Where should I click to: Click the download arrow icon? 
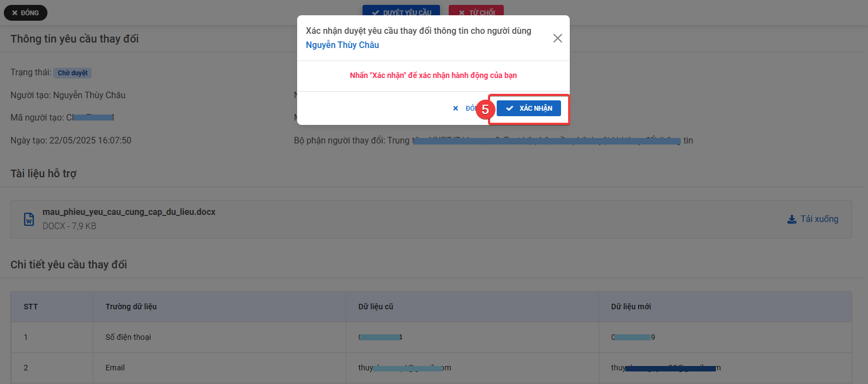click(792, 219)
